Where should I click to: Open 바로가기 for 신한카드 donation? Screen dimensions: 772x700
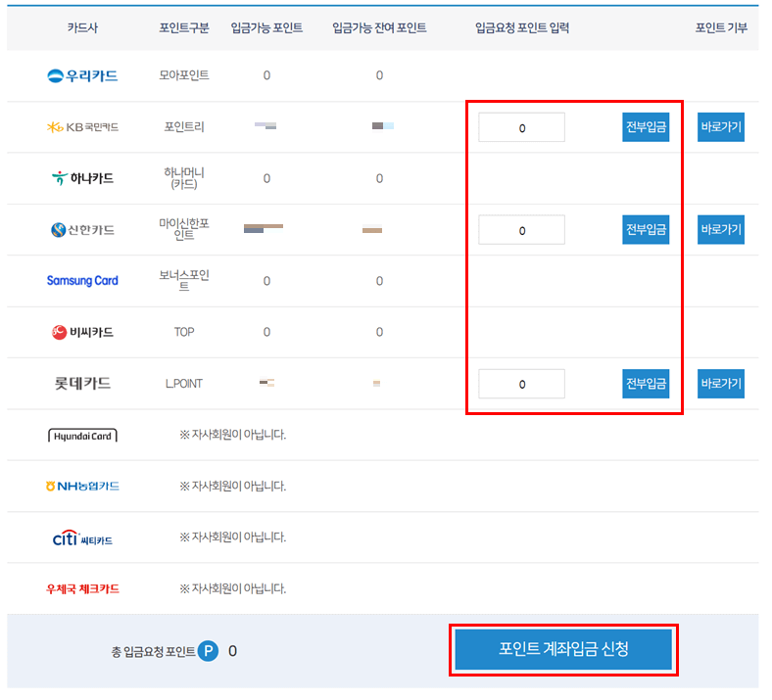(x=721, y=229)
